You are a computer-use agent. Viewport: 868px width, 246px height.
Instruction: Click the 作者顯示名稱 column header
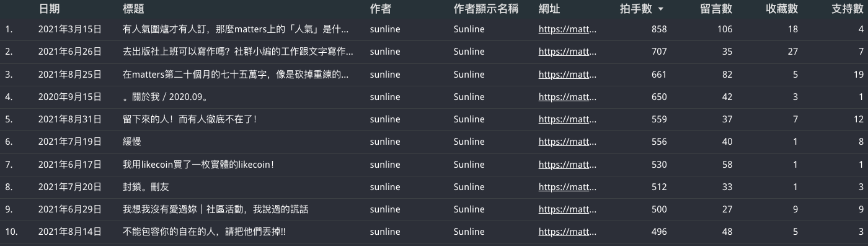click(487, 9)
